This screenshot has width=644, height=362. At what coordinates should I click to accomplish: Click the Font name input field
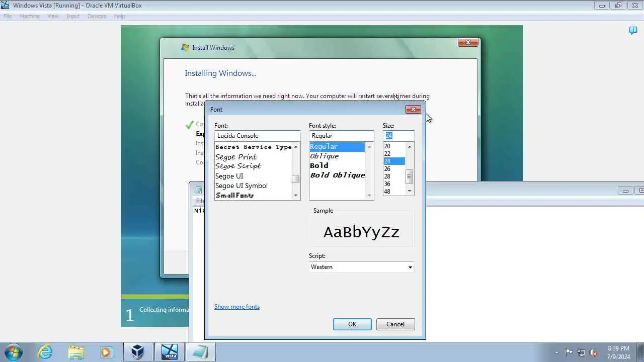click(257, 136)
